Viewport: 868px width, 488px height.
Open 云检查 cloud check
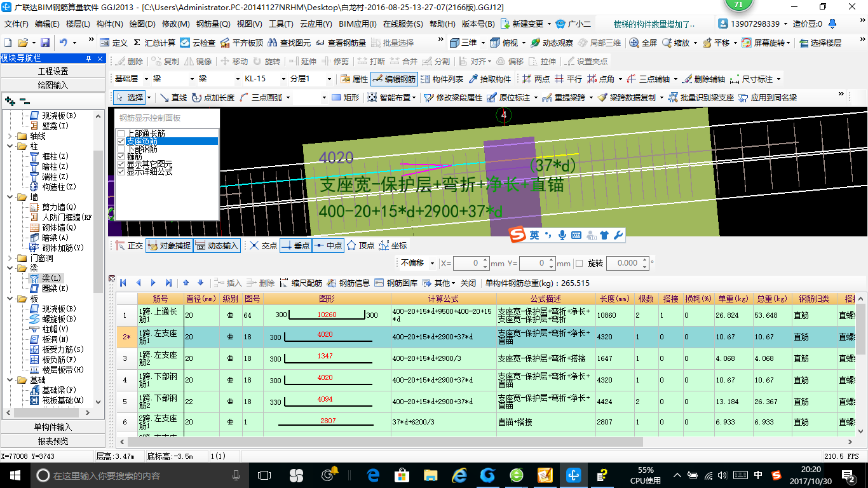(198, 43)
